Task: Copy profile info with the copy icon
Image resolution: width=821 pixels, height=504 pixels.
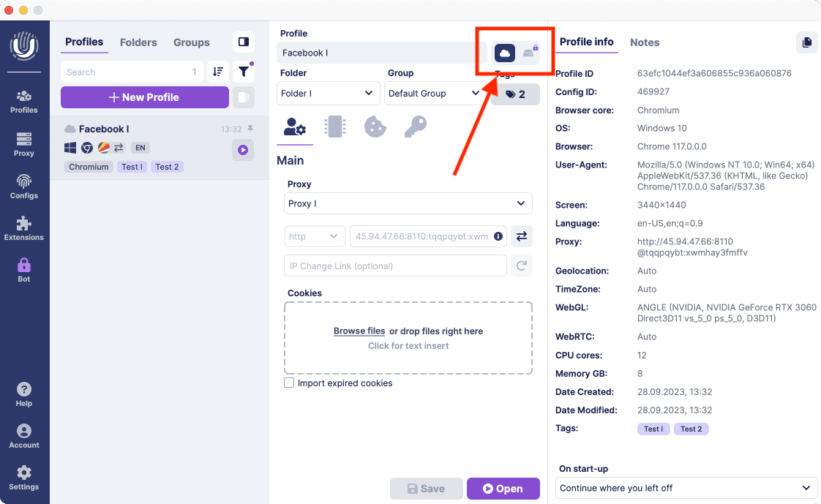Action: pos(807,42)
